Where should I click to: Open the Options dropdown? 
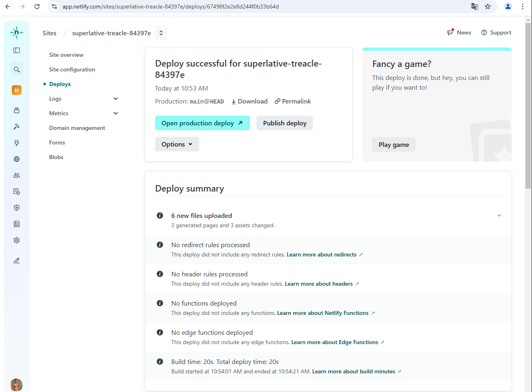(x=177, y=144)
